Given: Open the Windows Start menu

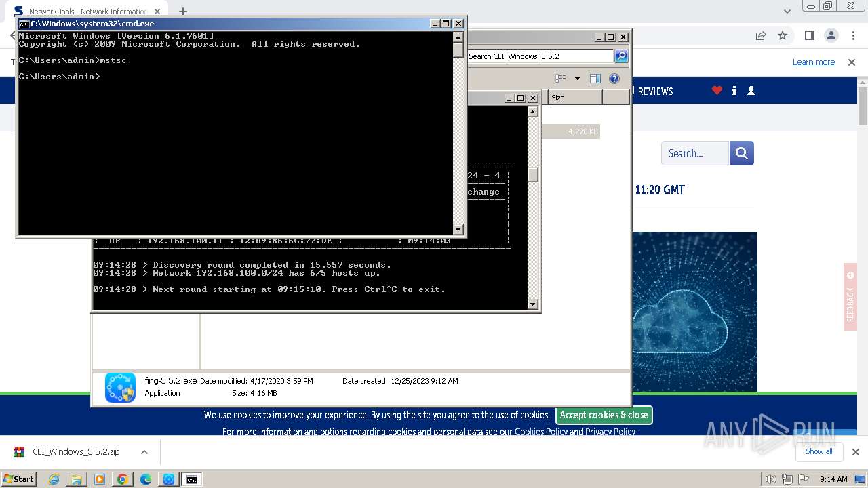Looking at the screenshot, I should (x=19, y=479).
